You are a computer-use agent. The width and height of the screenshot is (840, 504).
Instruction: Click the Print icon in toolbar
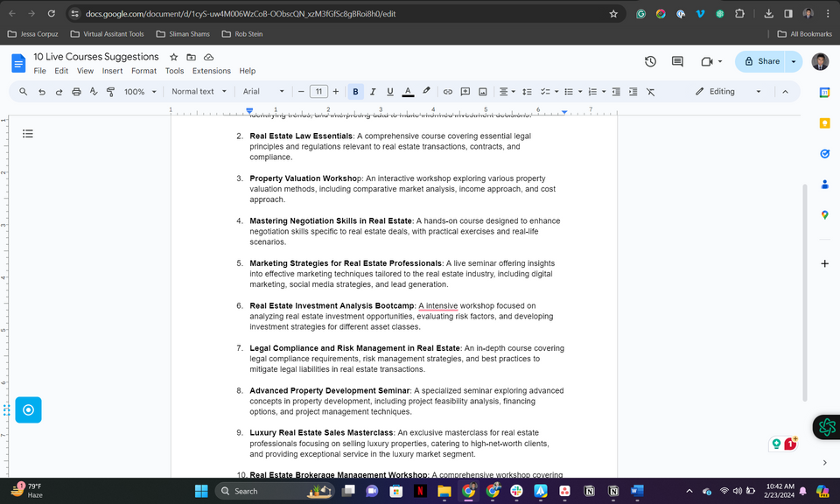(77, 92)
